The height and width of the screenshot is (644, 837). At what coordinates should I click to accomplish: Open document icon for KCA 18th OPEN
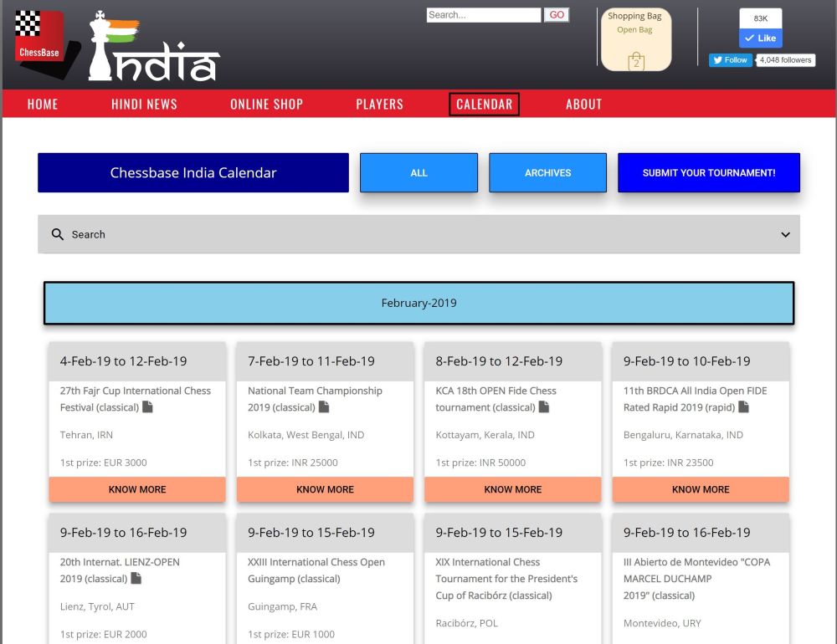[x=544, y=407]
